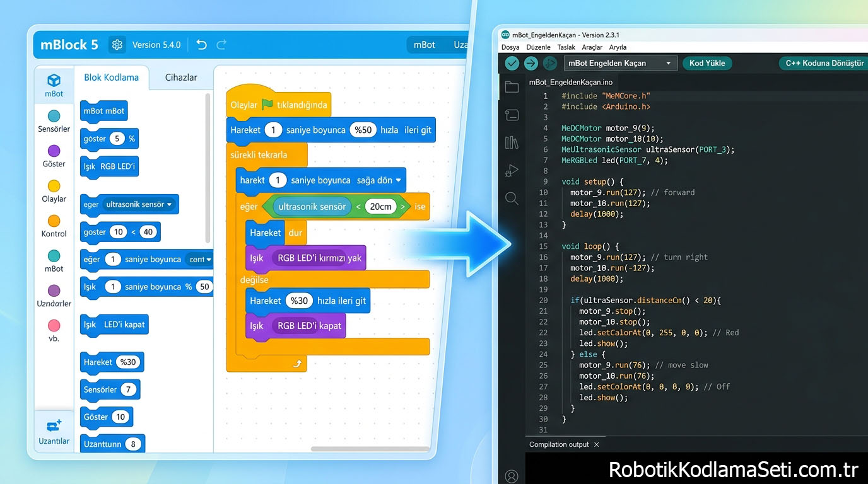Select the mBot_EngeldenKaçan.ino file tab
This screenshot has width=868, height=484.
(x=570, y=82)
